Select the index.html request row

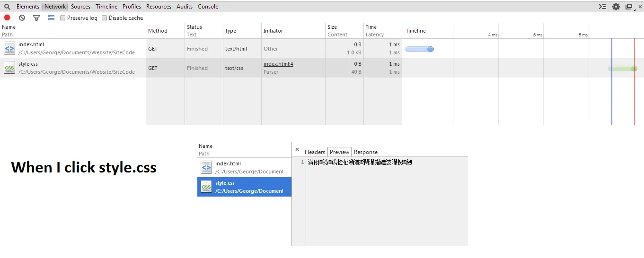point(322,49)
